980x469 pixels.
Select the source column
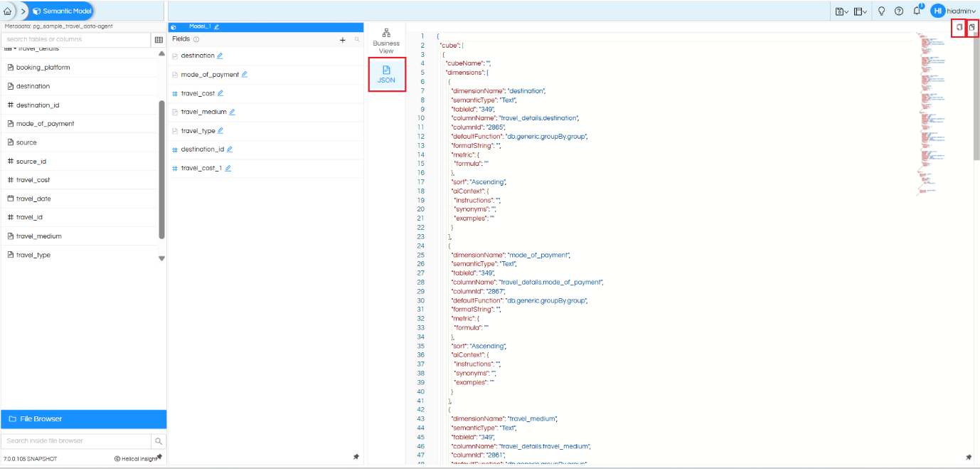(26, 142)
